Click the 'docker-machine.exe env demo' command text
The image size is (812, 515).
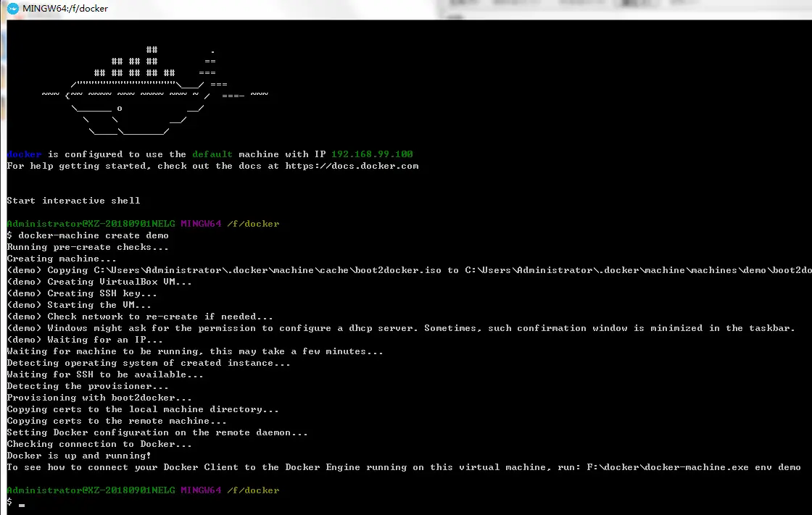694,467
